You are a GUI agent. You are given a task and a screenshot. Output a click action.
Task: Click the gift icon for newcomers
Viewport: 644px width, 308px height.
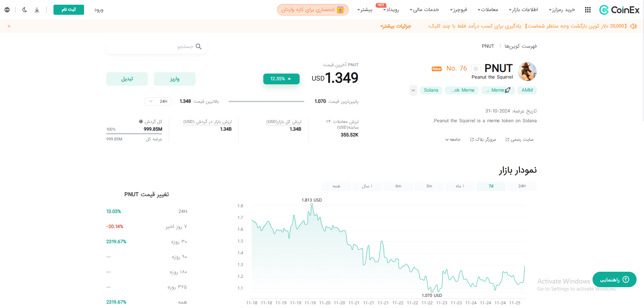coord(340,10)
